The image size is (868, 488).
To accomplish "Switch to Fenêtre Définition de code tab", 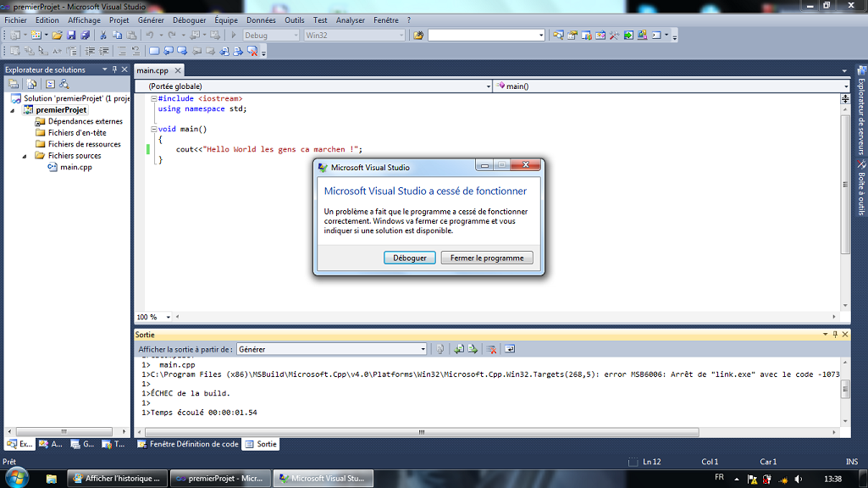I will pyautogui.click(x=188, y=444).
